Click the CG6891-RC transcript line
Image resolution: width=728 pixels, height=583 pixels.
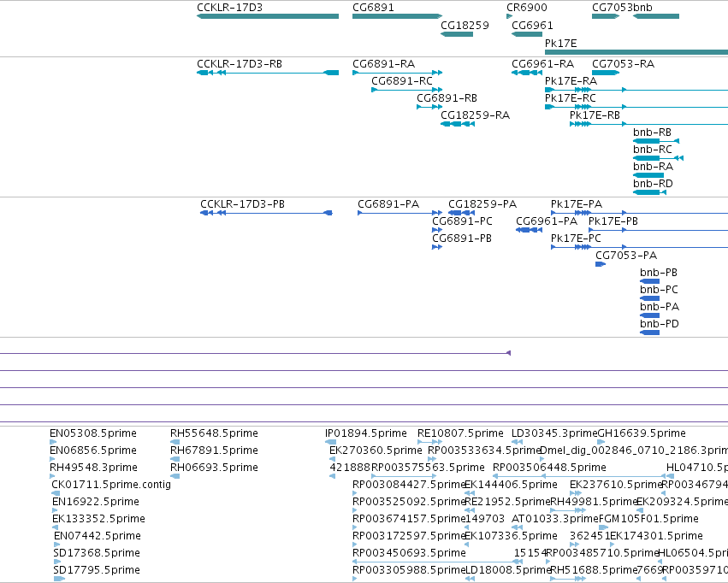coord(406,90)
